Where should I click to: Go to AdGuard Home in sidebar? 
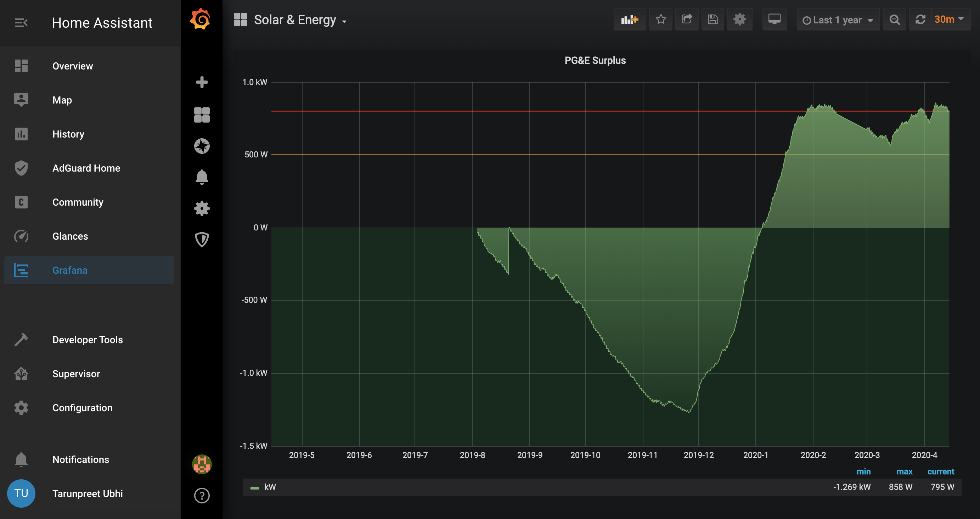(86, 168)
